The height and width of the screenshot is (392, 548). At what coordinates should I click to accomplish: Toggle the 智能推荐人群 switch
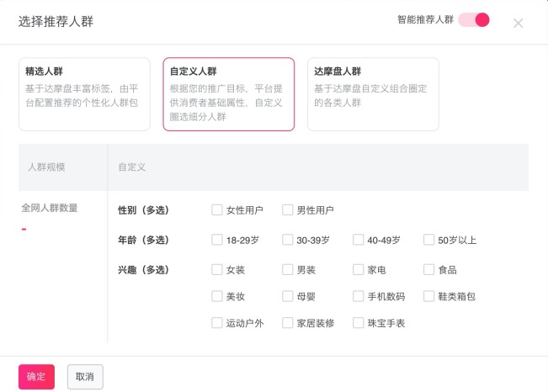click(474, 19)
